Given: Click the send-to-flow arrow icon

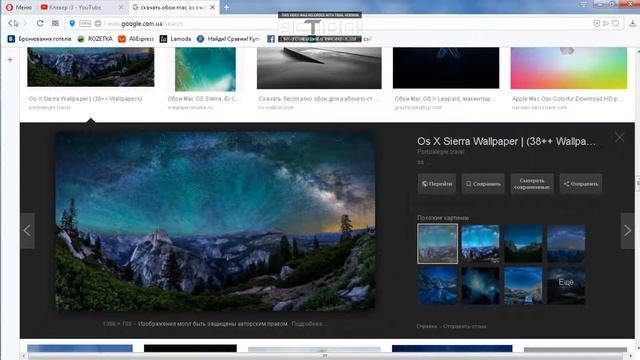Looking at the screenshot, I should click(x=606, y=24).
